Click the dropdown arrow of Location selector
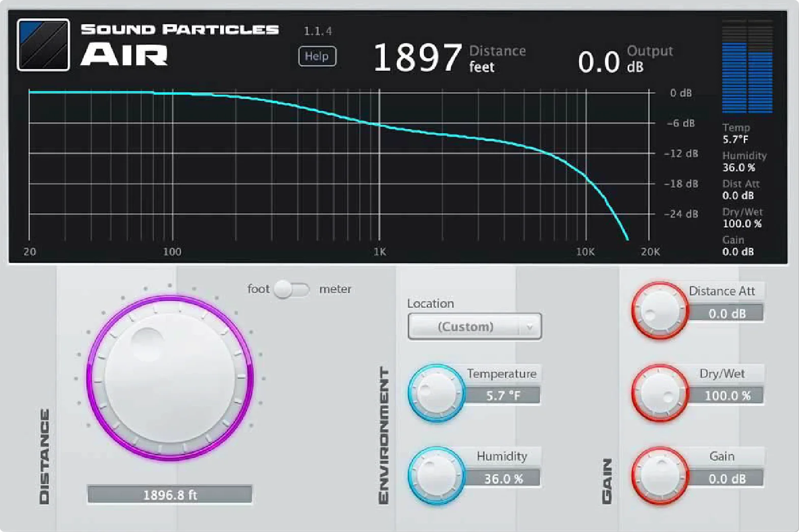 [530, 327]
